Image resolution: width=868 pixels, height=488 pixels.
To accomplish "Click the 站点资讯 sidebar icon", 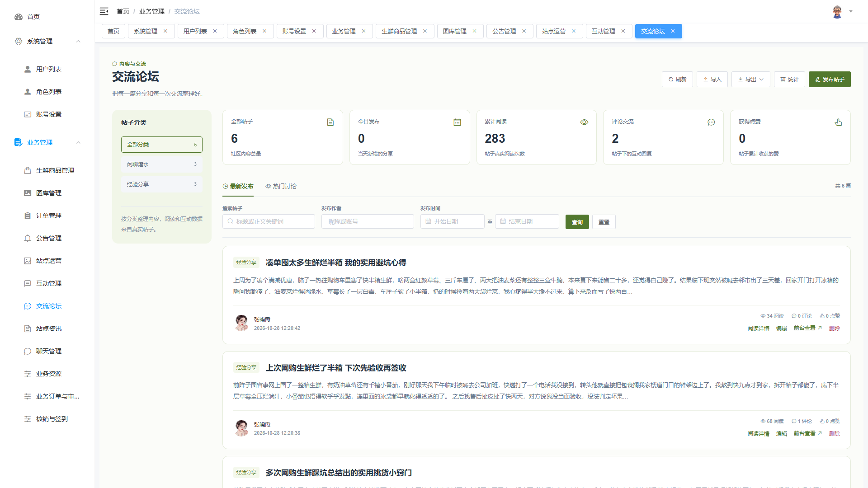I will (x=28, y=328).
